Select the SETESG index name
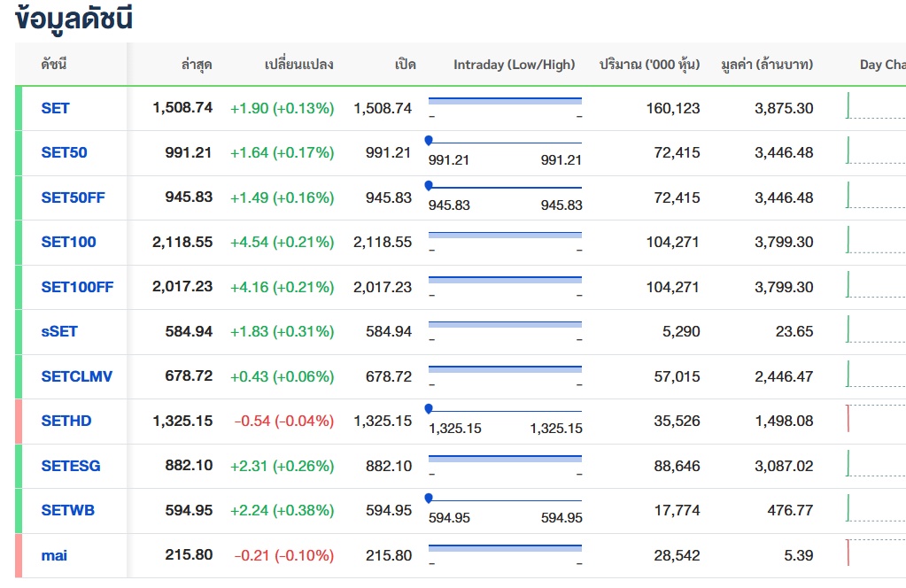 pos(71,466)
